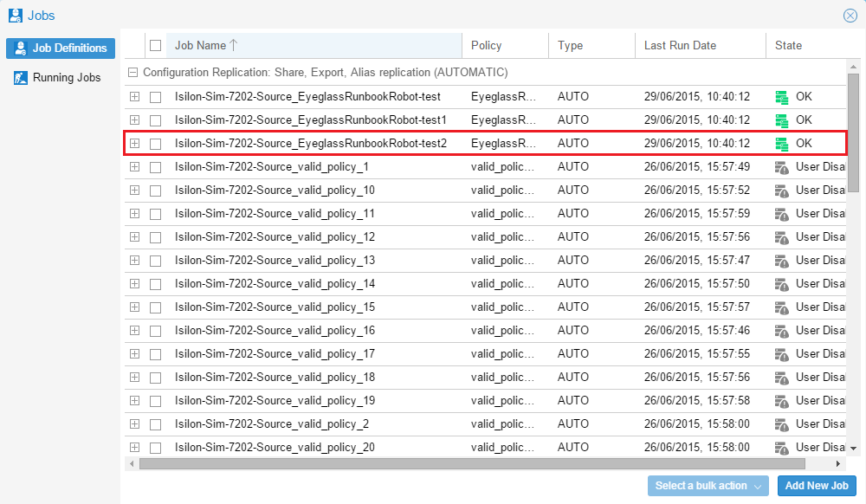Viewport: 866px width, 504px height.
Task: Click the Running Jobs sidebar icon
Action: tap(21, 78)
